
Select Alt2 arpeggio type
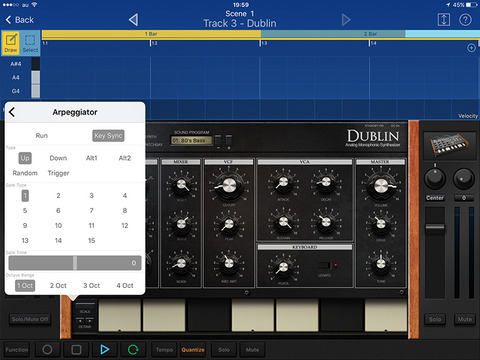pyautogui.click(x=125, y=158)
